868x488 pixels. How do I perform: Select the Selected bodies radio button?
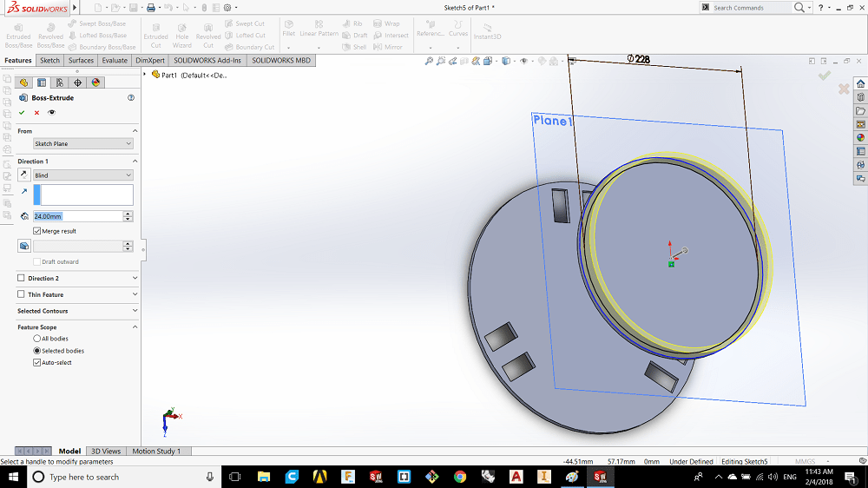[x=37, y=351]
